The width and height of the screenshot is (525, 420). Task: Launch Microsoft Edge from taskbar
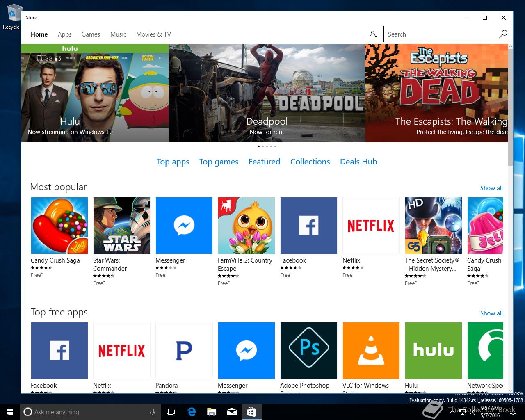(x=192, y=412)
